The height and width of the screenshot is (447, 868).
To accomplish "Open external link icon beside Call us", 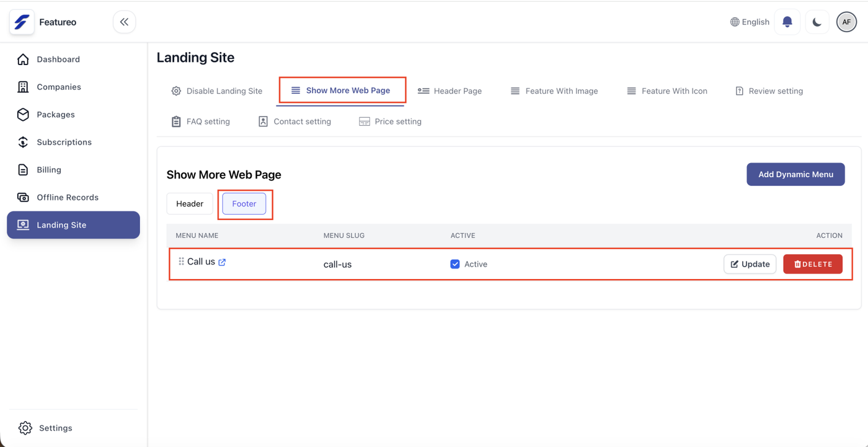I will coord(222,262).
